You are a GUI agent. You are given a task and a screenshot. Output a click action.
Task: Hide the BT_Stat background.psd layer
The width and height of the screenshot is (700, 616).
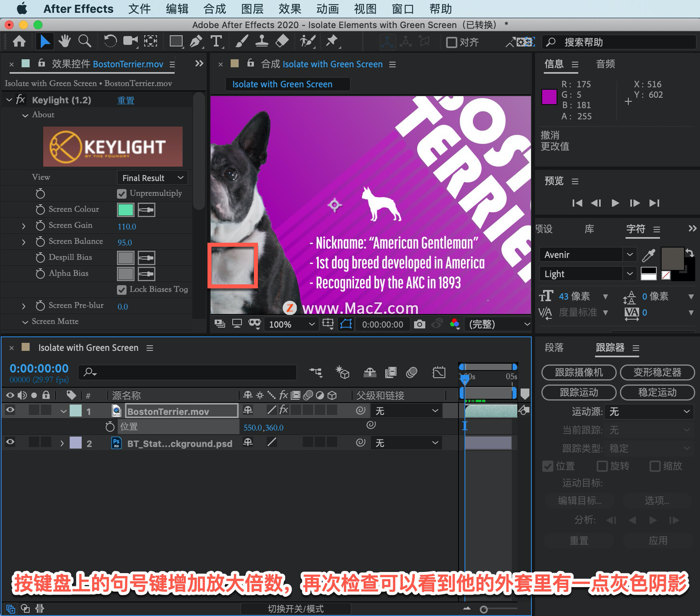pyautogui.click(x=10, y=442)
